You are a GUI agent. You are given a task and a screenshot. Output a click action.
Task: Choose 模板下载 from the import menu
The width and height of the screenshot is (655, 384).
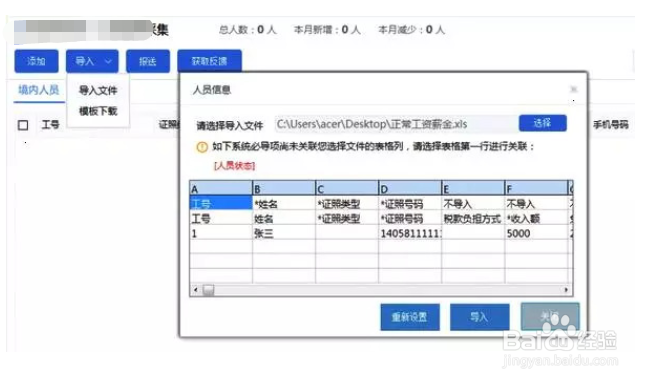click(x=98, y=111)
